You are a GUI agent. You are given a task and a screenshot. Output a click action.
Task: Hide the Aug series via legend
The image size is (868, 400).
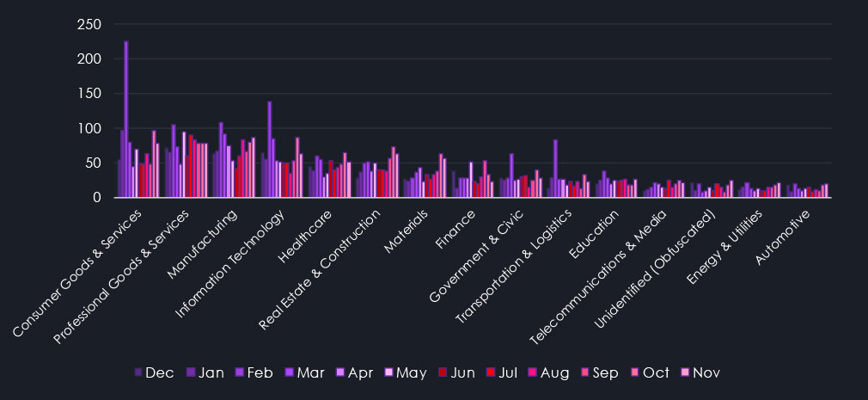[549, 372]
